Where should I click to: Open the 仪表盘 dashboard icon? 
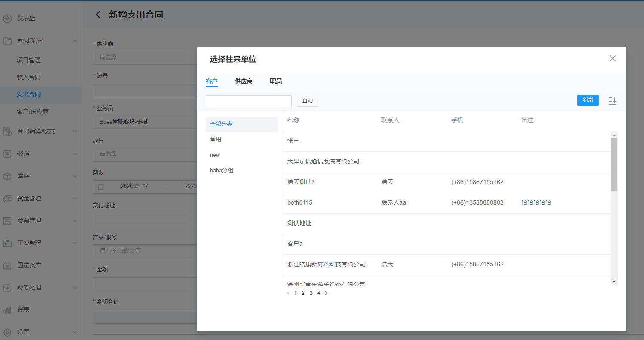coord(7,18)
